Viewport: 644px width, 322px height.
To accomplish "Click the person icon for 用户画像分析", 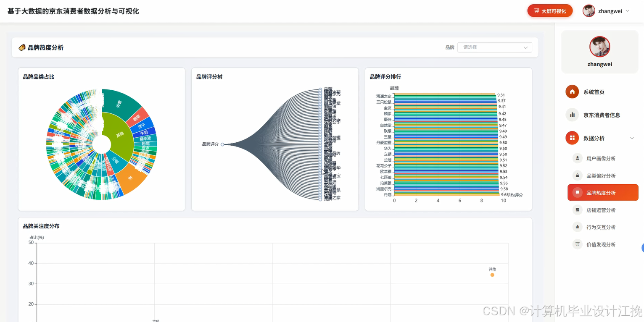I will point(578,158).
